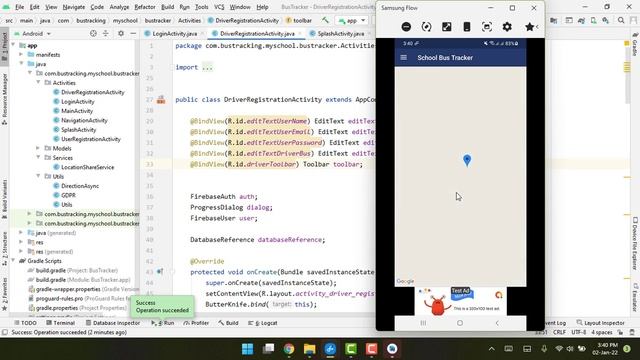Open the Terminal tool window
640x360 pixels.
60,323
